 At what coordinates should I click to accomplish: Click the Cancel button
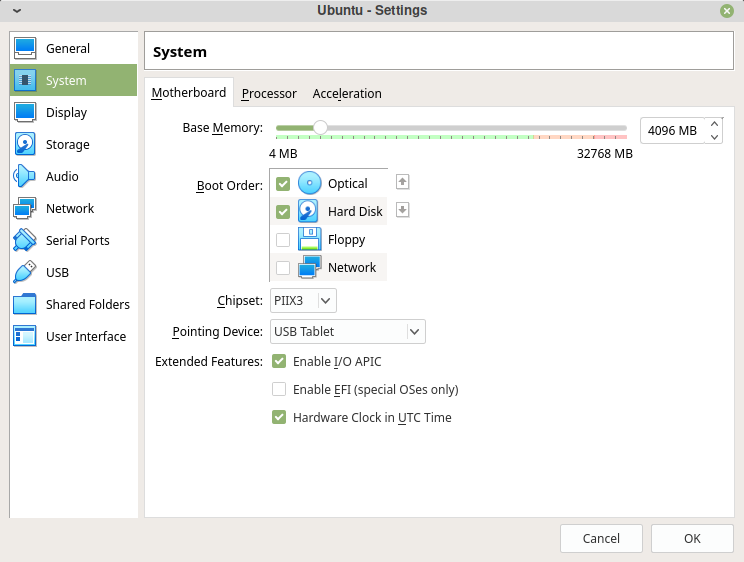point(601,538)
